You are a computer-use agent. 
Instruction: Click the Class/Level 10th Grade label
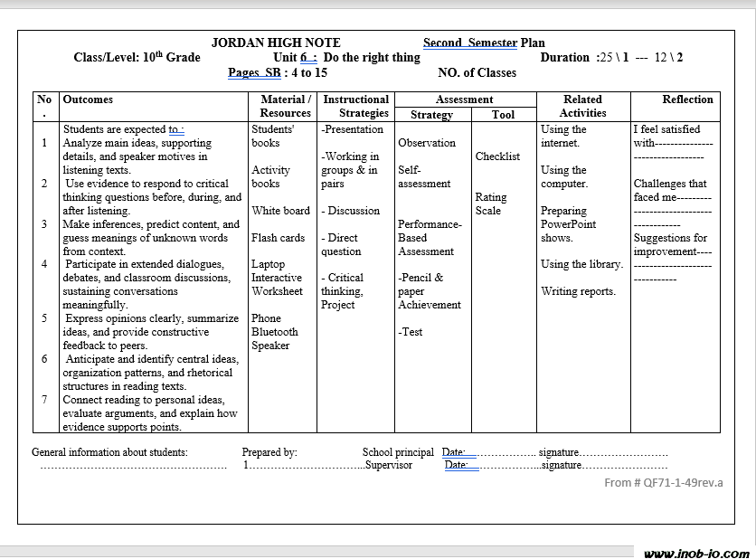pyautogui.click(x=137, y=58)
